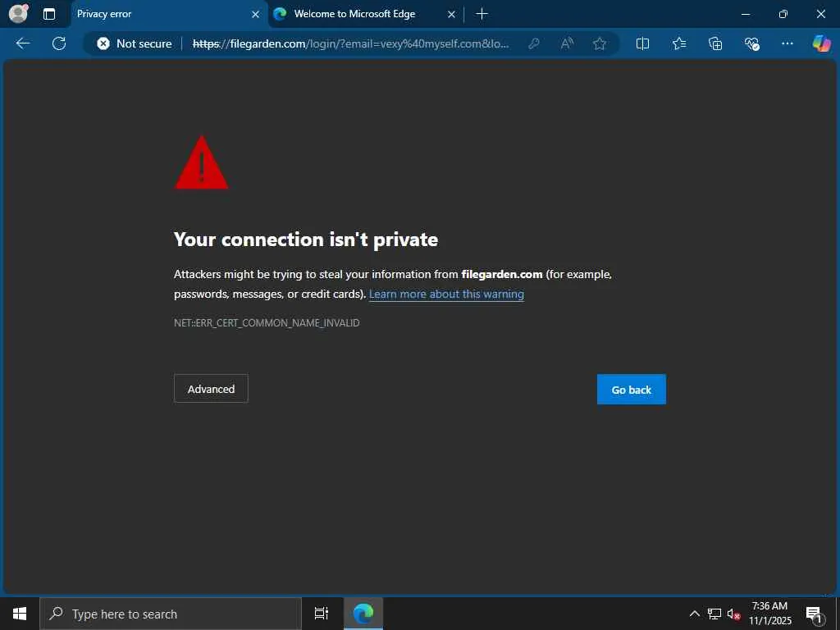The image size is (840, 630).
Task: Refresh the page
Action: point(59,43)
